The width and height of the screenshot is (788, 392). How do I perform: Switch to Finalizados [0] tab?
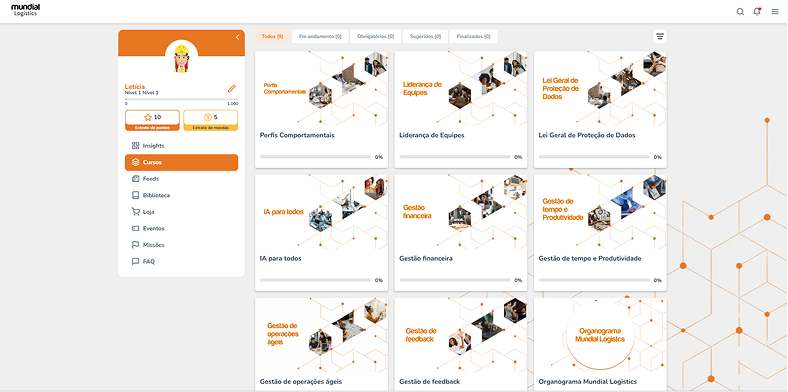point(473,36)
